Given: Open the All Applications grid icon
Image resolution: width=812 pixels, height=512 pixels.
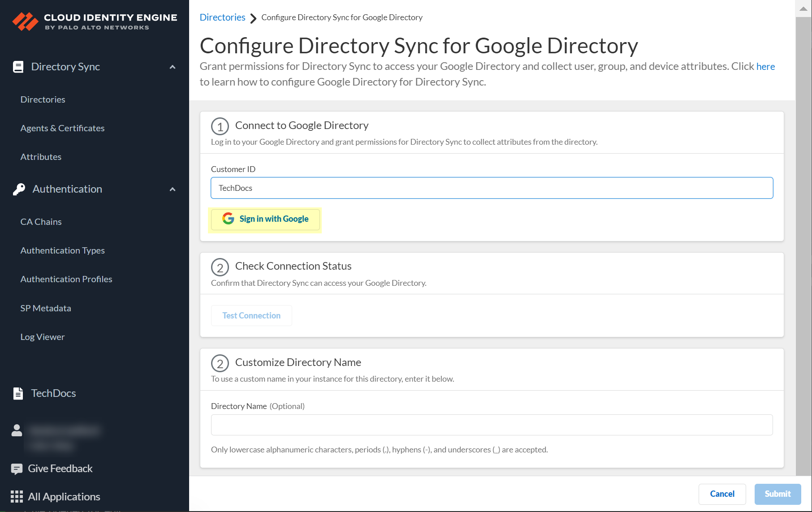Looking at the screenshot, I should 17,496.
